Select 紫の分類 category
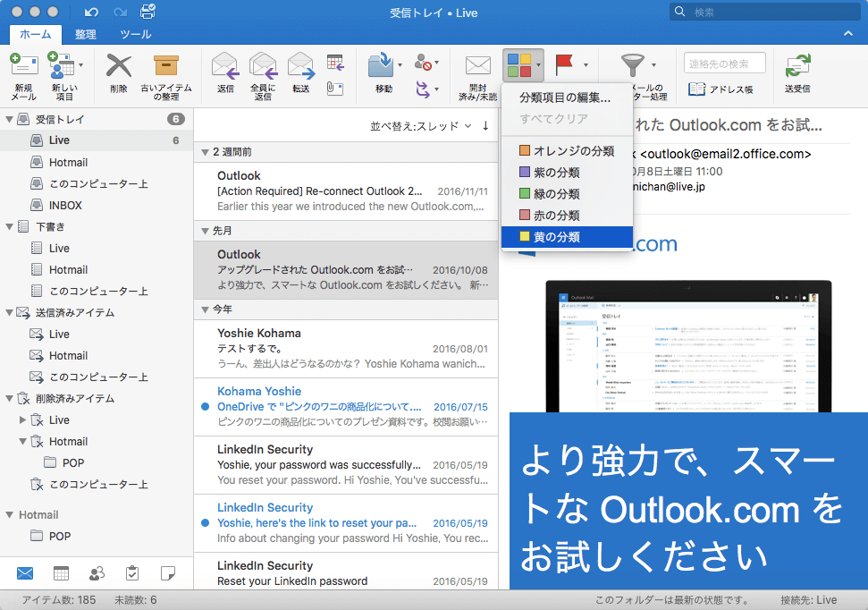Image resolution: width=868 pixels, height=610 pixels. (567, 173)
